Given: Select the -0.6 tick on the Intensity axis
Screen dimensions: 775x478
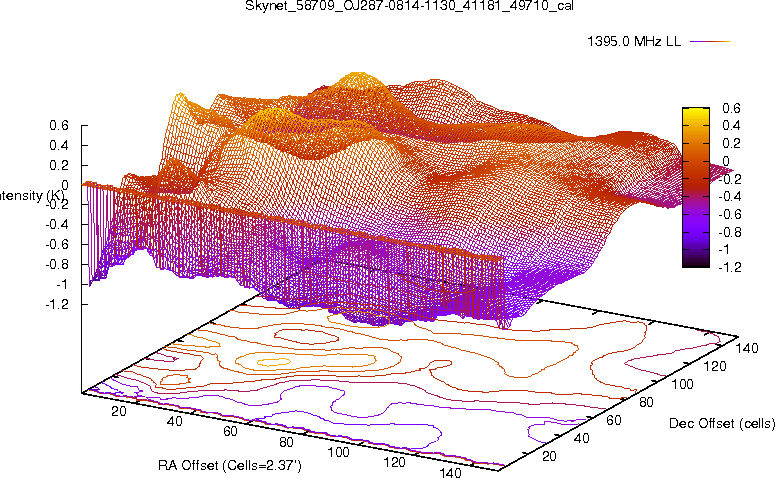Looking at the screenshot, I should (x=57, y=245).
